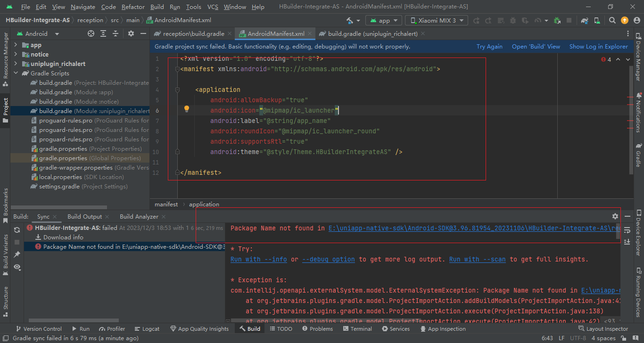Click the hammer Make Project icon
The image size is (644, 343).
pyautogui.click(x=350, y=21)
